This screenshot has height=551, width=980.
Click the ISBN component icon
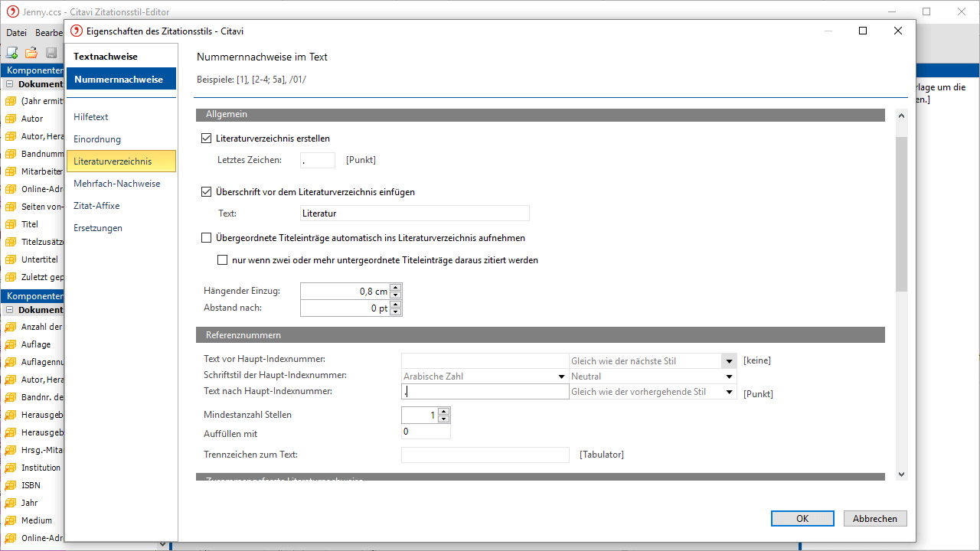click(x=11, y=485)
